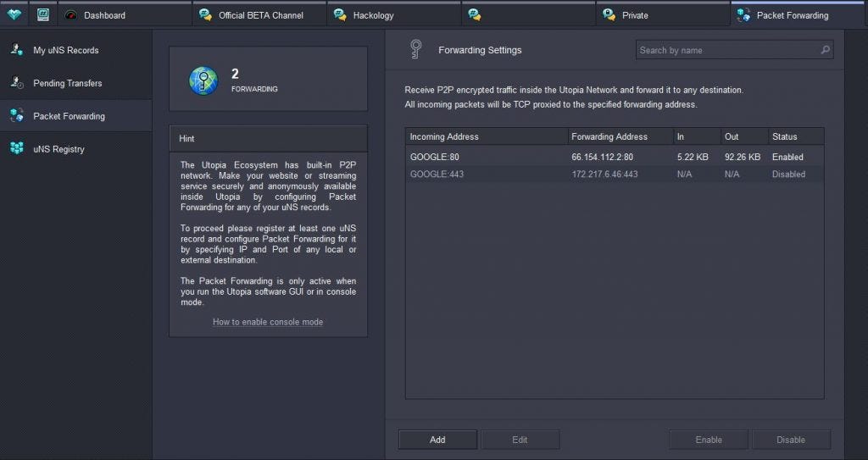Open How to enable console mode link
868x460 pixels.
tap(268, 322)
